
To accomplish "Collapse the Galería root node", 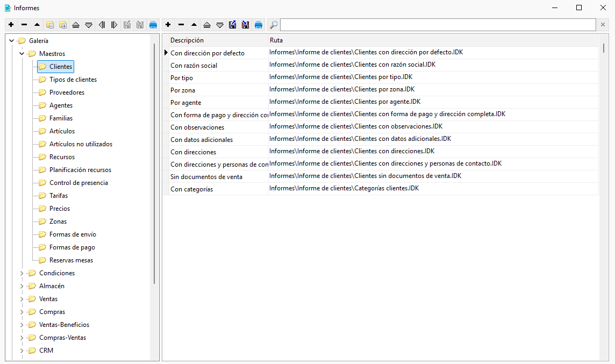I will click(12, 41).
